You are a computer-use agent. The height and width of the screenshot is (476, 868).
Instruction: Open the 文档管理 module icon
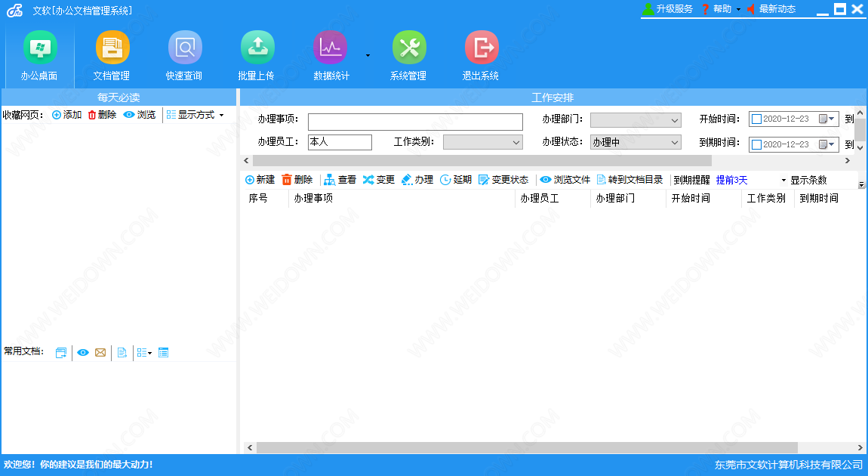(x=112, y=48)
